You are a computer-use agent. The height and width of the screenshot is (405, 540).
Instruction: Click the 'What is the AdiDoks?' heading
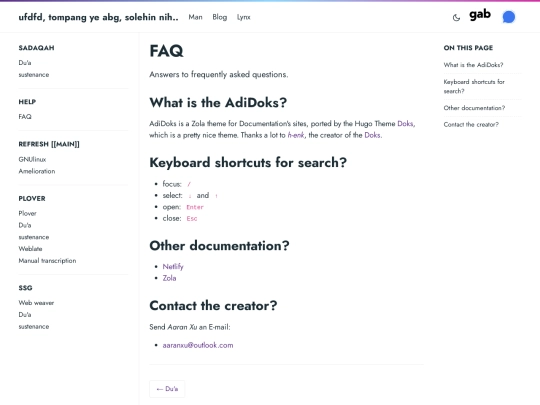(x=218, y=103)
